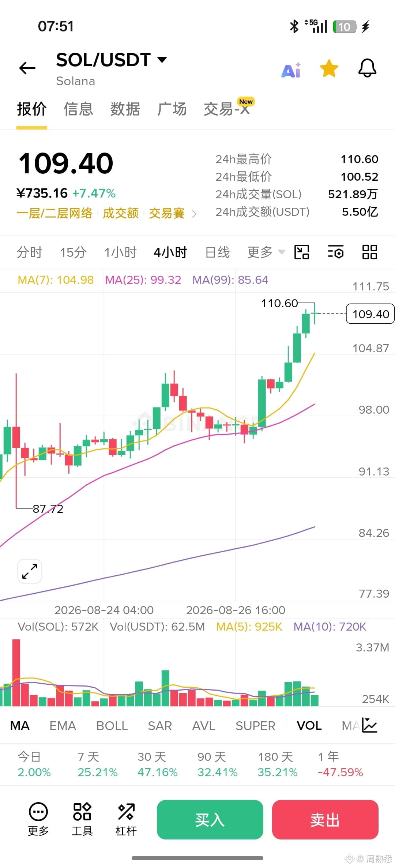Open chart drawing layout icon
The image size is (395, 868).
click(302, 252)
